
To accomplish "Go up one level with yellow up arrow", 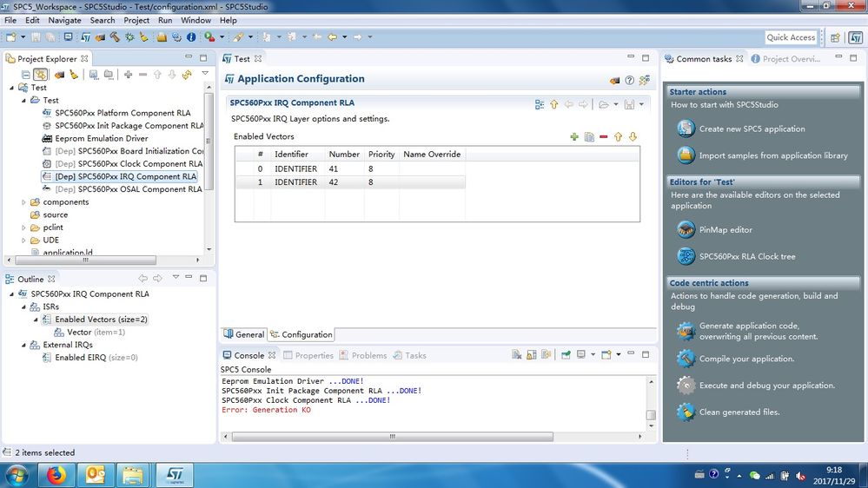I will 553,104.
